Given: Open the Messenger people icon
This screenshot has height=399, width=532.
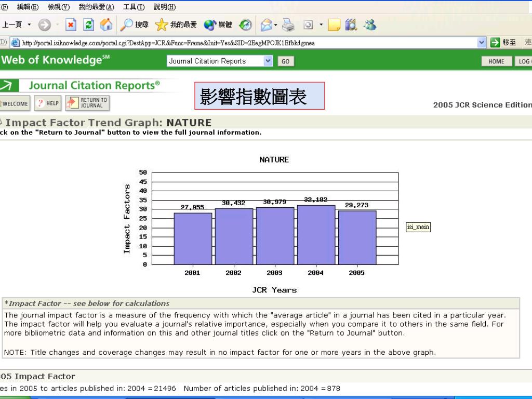Looking at the screenshot, I should 370,25.
